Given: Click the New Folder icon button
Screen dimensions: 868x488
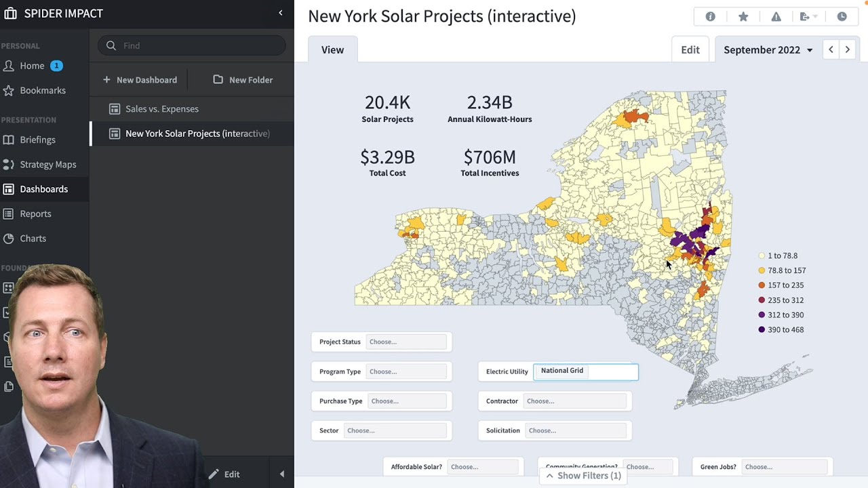Looking at the screenshot, I should coord(218,80).
